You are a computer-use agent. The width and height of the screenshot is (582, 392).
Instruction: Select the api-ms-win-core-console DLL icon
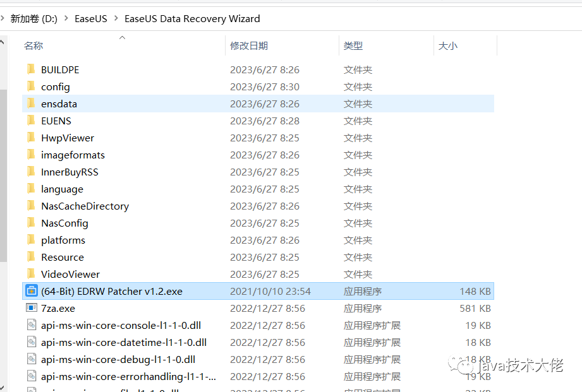click(x=32, y=325)
